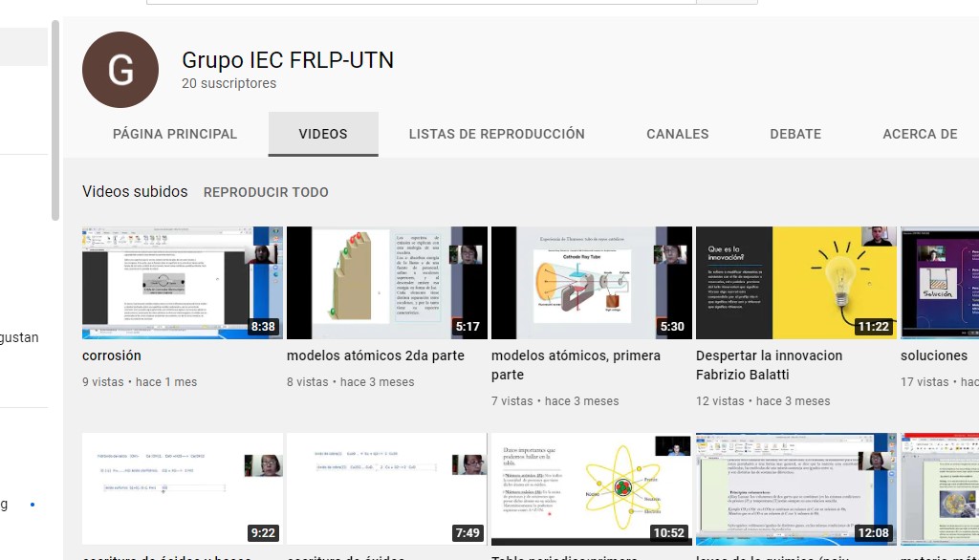Select the VIDEOS tab
979x560 pixels.
pos(323,134)
